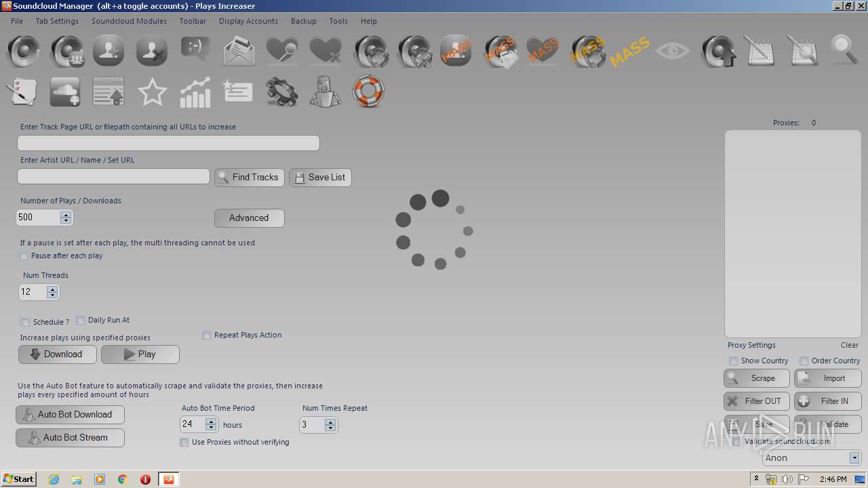Screen dimensions: 868x488
Task: Increase the Number of Plays spinner value
Action: pyautogui.click(x=66, y=215)
